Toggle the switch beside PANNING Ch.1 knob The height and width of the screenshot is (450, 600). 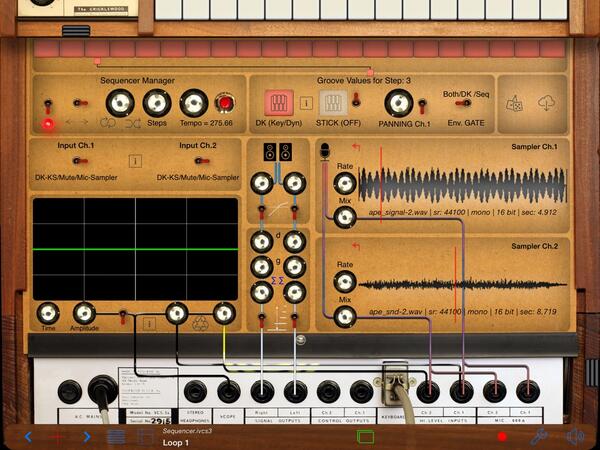[x=422, y=106]
